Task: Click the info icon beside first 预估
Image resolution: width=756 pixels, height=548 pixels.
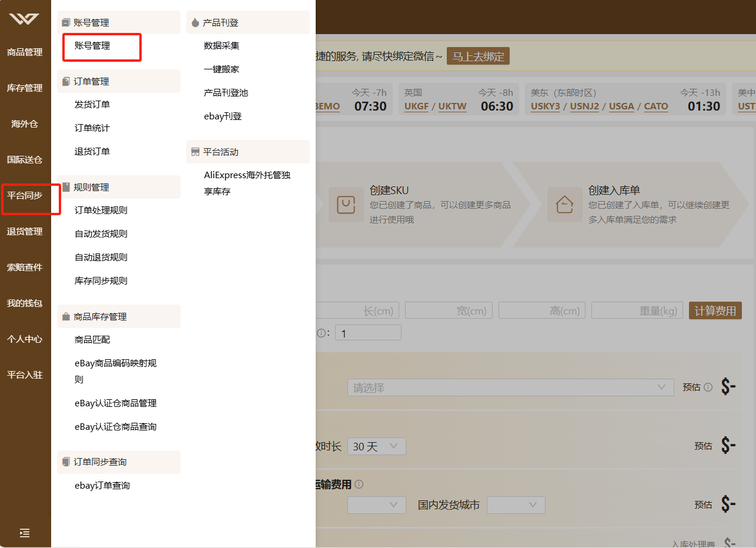Action: pyautogui.click(x=708, y=387)
